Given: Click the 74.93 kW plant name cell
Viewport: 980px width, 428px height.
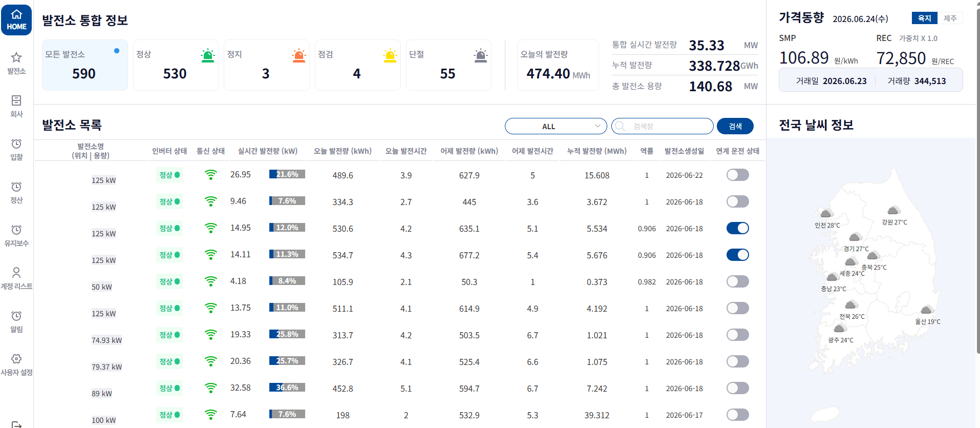Looking at the screenshot, I should (x=106, y=340).
